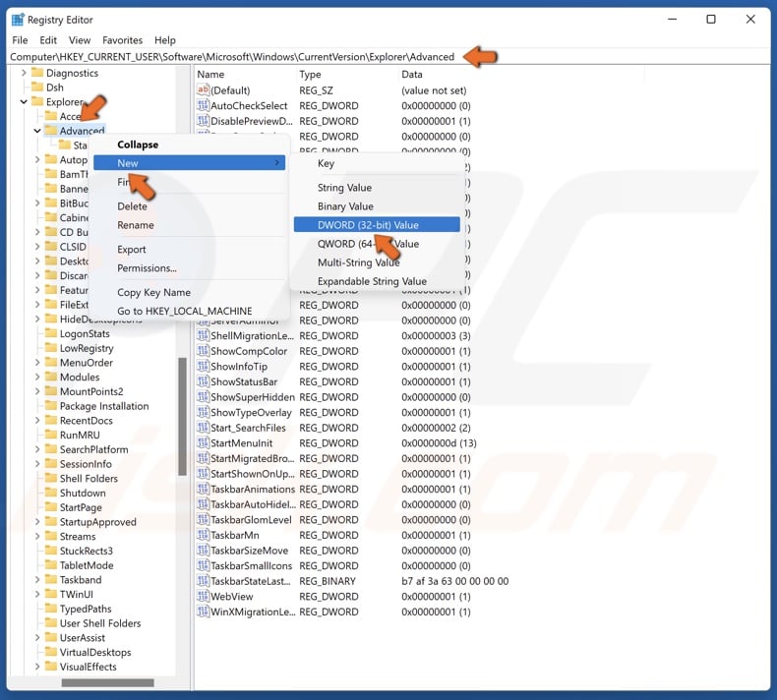
Task: Click the TaskbarGlomLevel value icon
Action: point(203,520)
